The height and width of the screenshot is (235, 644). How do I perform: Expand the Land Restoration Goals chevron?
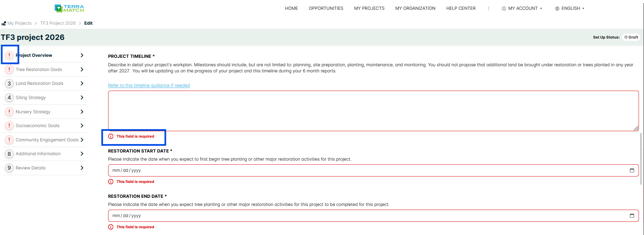point(82,84)
